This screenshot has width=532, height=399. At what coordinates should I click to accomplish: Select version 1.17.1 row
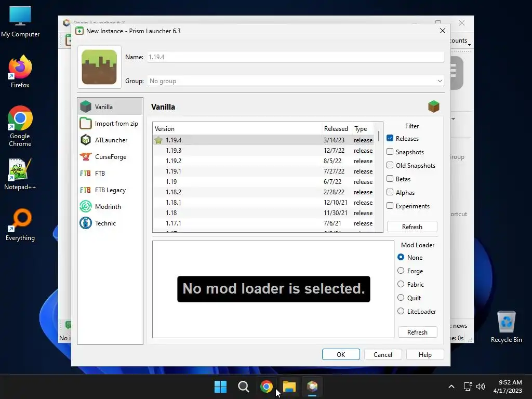coord(263,223)
